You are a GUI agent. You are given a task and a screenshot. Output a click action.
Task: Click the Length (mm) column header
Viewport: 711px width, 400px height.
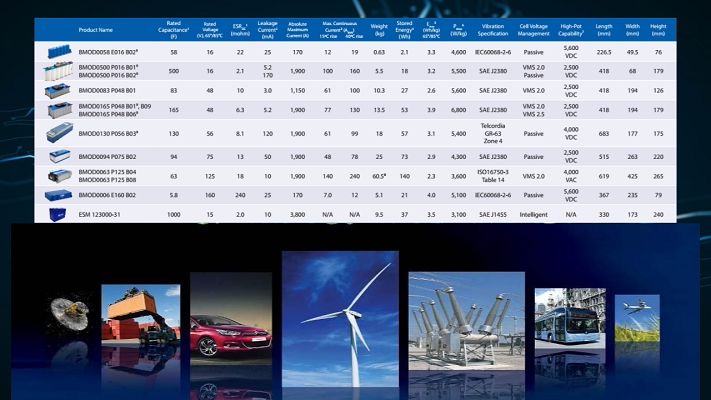tap(604, 30)
